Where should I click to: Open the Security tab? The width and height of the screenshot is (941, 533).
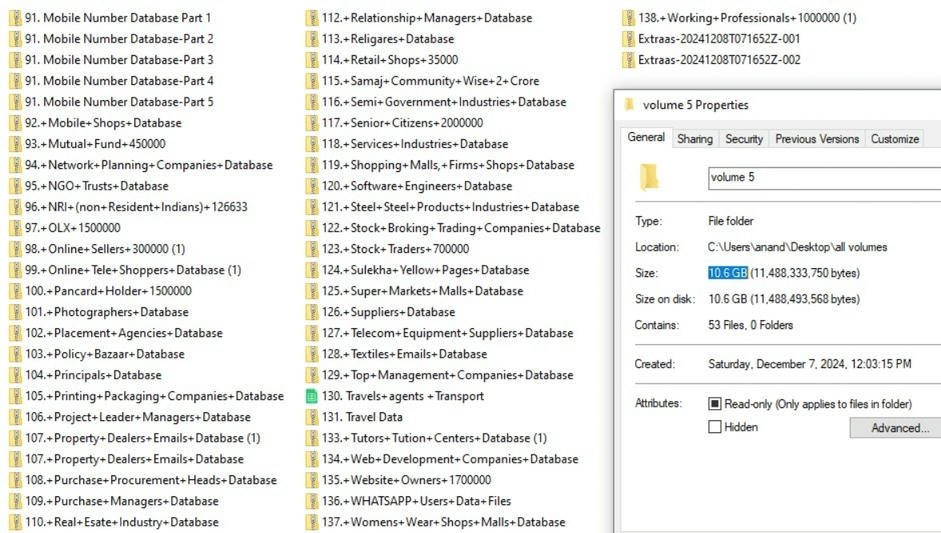744,139
